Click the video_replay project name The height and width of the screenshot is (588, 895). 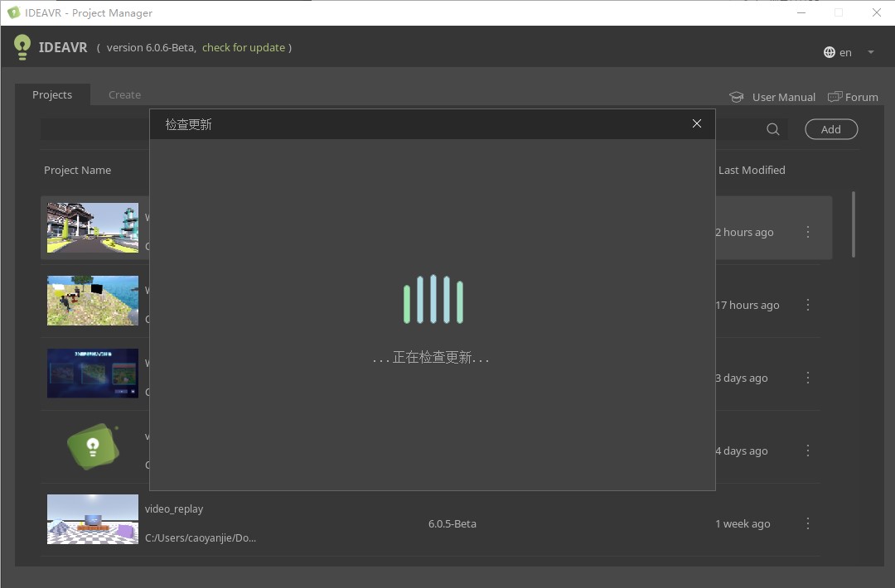[x=174, y=508]
